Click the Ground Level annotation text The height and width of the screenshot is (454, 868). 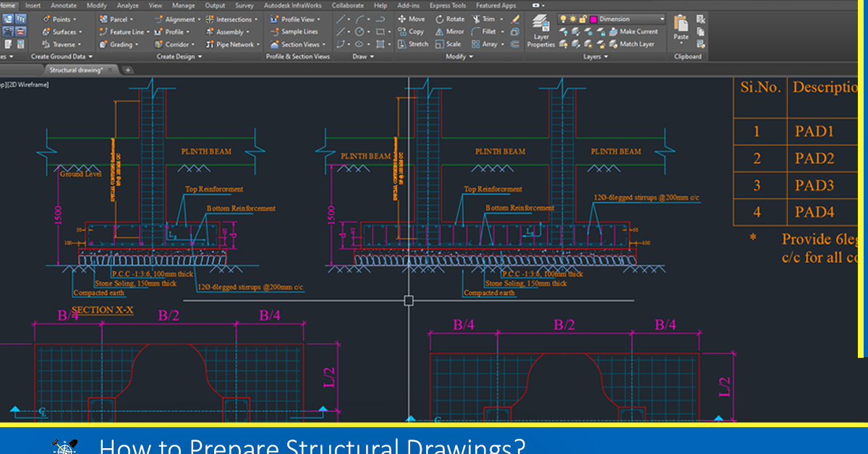[81, 175]
